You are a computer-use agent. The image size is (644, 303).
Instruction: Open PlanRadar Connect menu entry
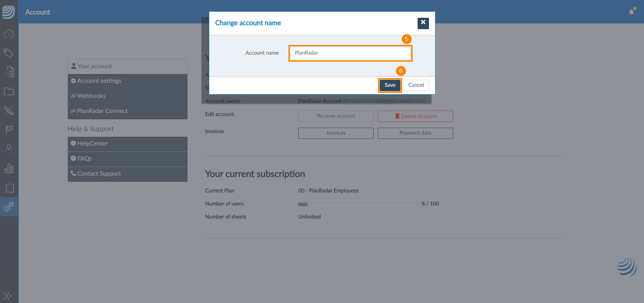tap(102, 111)
